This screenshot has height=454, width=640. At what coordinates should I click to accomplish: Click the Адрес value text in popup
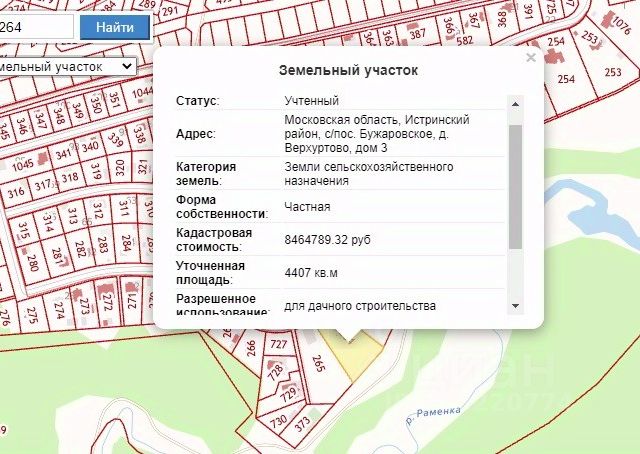pyautogui.click(x=377, y=134)
